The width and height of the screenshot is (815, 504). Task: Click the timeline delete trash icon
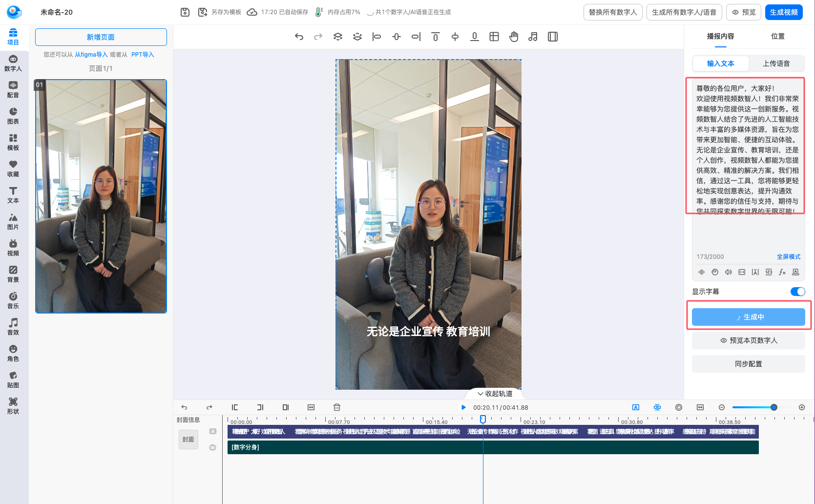(x=336, y=407)
